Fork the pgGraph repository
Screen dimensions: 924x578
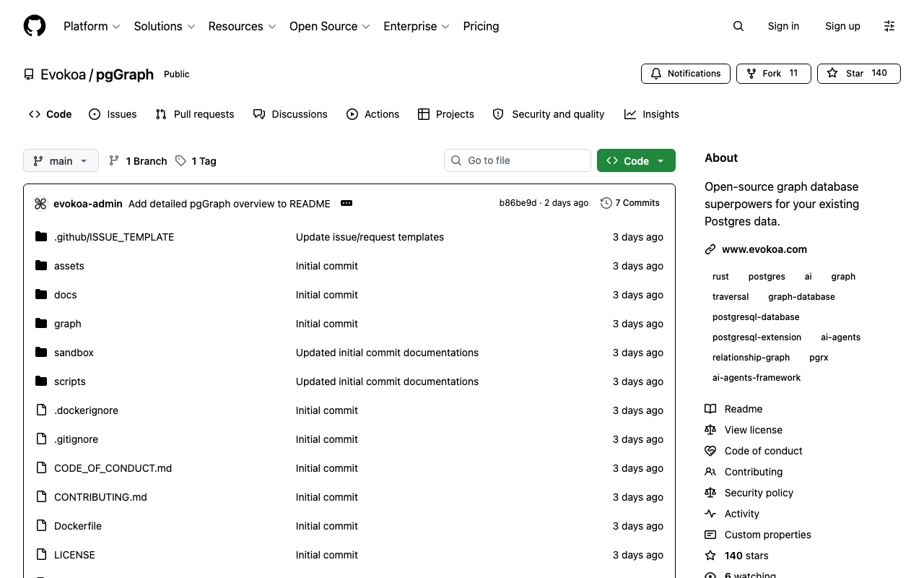coord(773,74)
